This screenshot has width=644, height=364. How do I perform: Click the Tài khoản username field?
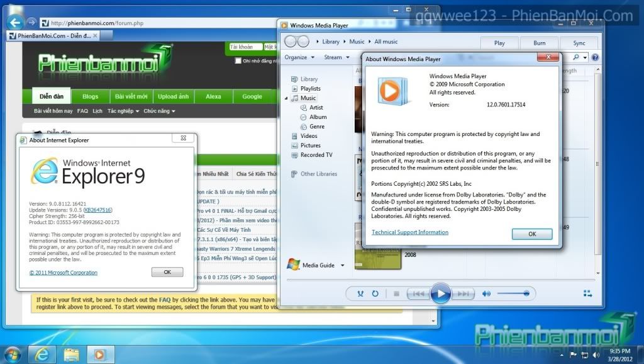click(246, 47)
